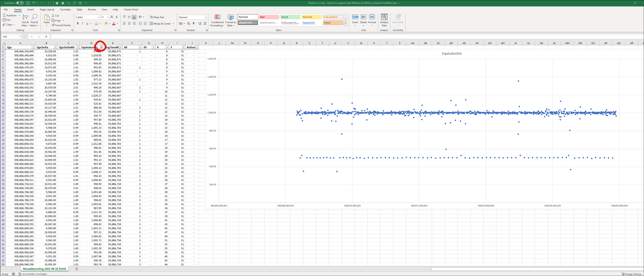Apply Percent Style number format
644x276 pixels.
coord(188,24)
